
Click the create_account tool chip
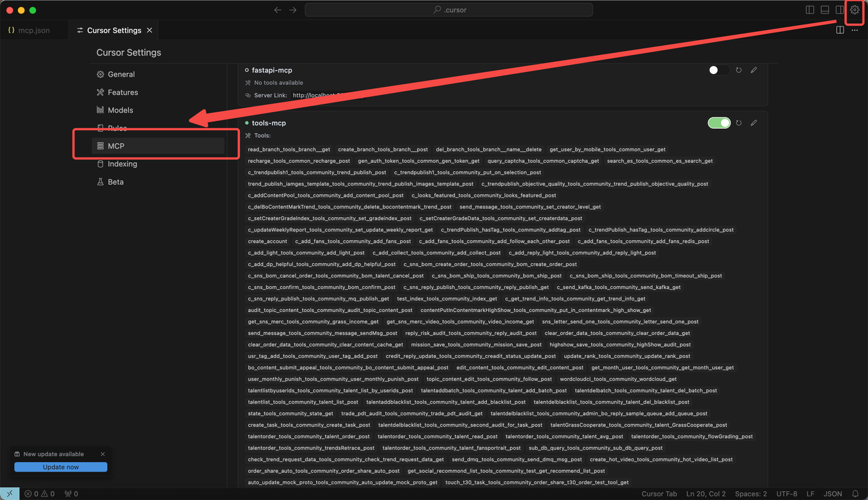point(267,242)
